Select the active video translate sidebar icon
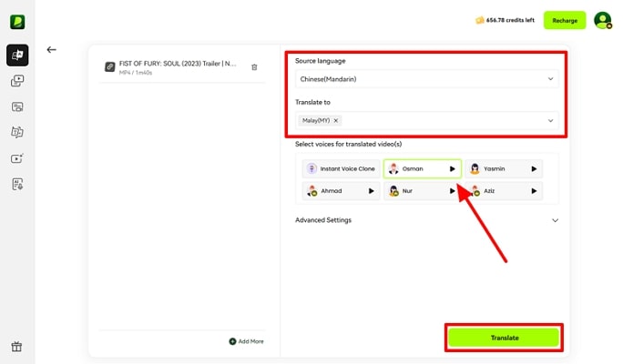This screenshot has height=364, width=623. point(17,56)
